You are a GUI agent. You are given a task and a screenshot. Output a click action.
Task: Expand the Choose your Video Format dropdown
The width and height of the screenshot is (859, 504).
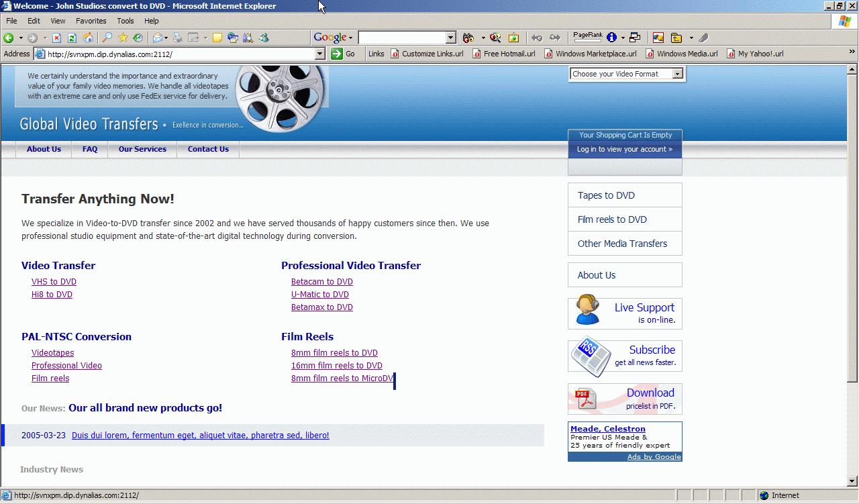pos(677,74)
